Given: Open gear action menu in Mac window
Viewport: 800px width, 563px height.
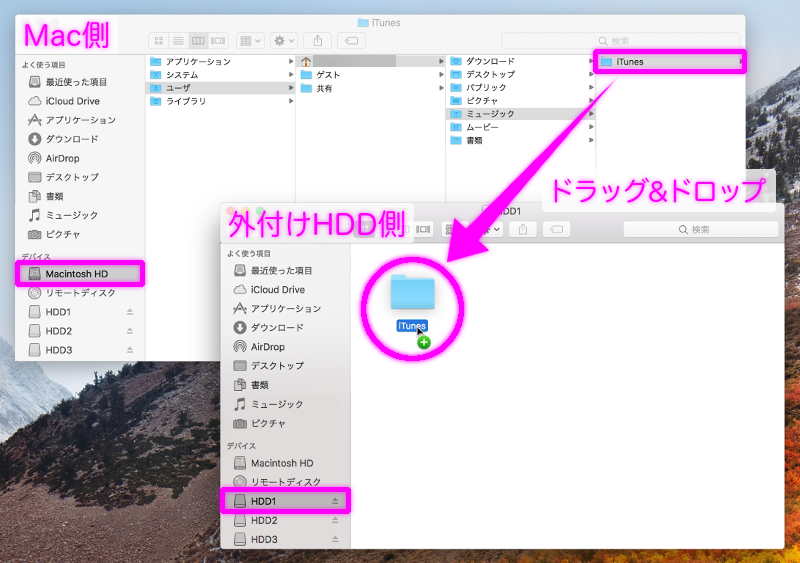Looking at the screenshot, I should coord(284,40).
